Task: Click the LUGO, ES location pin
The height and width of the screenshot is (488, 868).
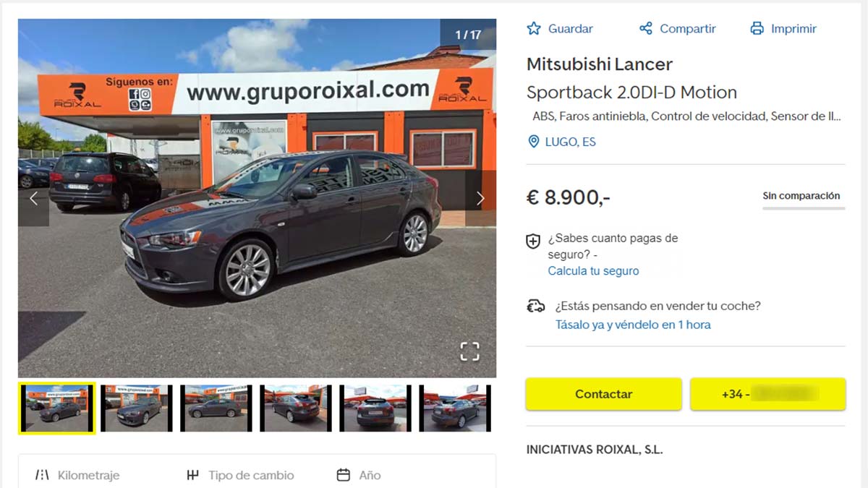Action: [534, 142]
